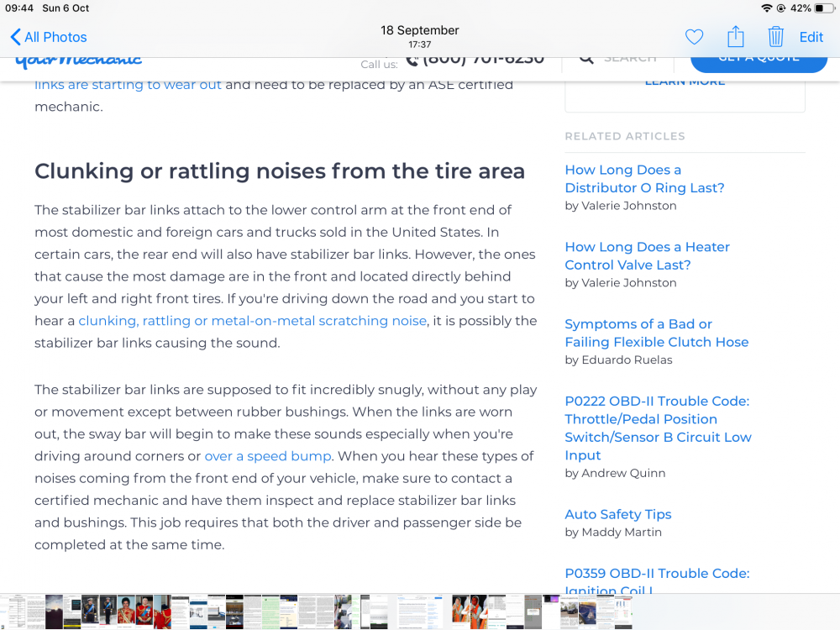840x630 pixels.
Task: Tap the orientation lock status icon
Action: (x=780, y=8)
